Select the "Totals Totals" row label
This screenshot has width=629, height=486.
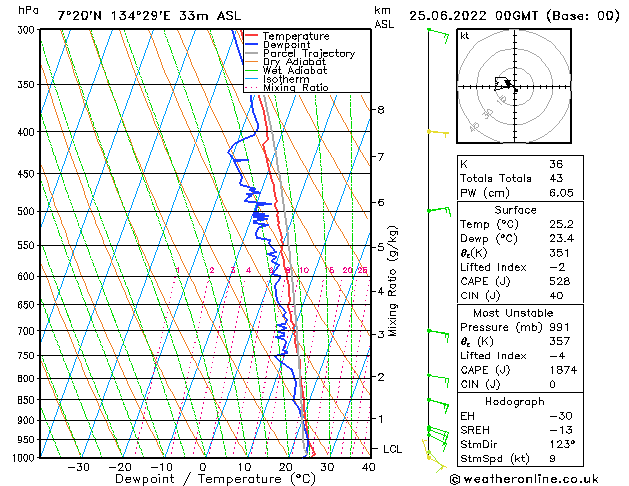[495, 178]
